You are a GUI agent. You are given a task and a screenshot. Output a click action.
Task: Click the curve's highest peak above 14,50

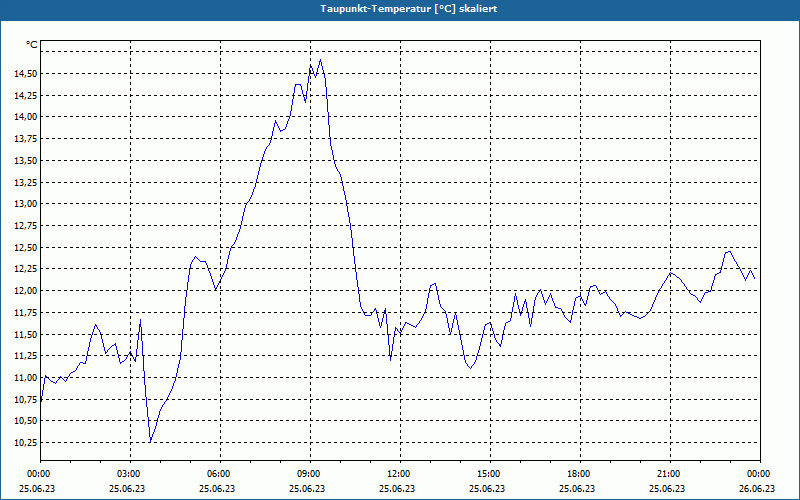pyautogui.click(x=320, y=60)
